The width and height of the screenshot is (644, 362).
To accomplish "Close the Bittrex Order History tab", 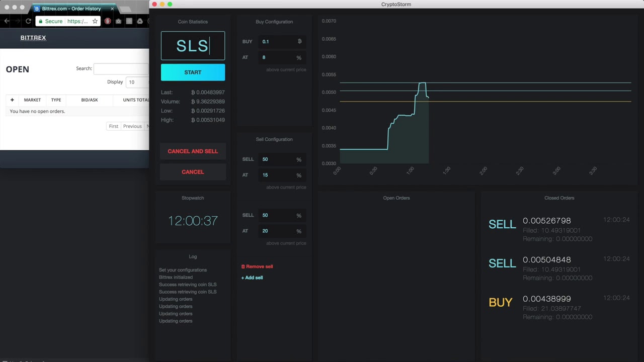I will [x=112, y=9].
